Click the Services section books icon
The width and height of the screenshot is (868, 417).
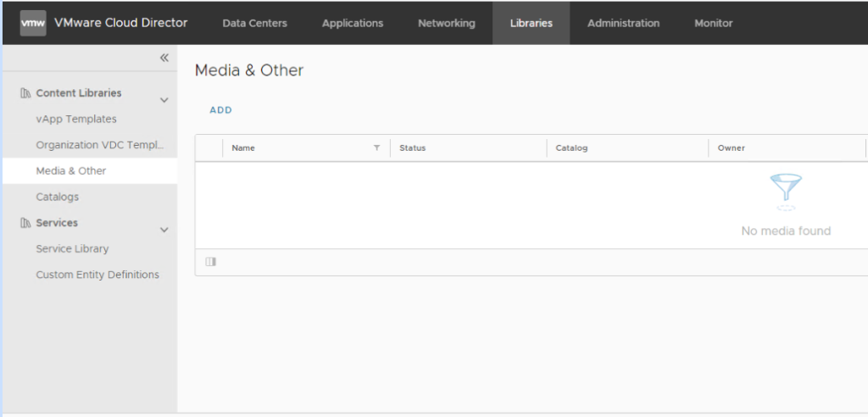click(25, 223)
